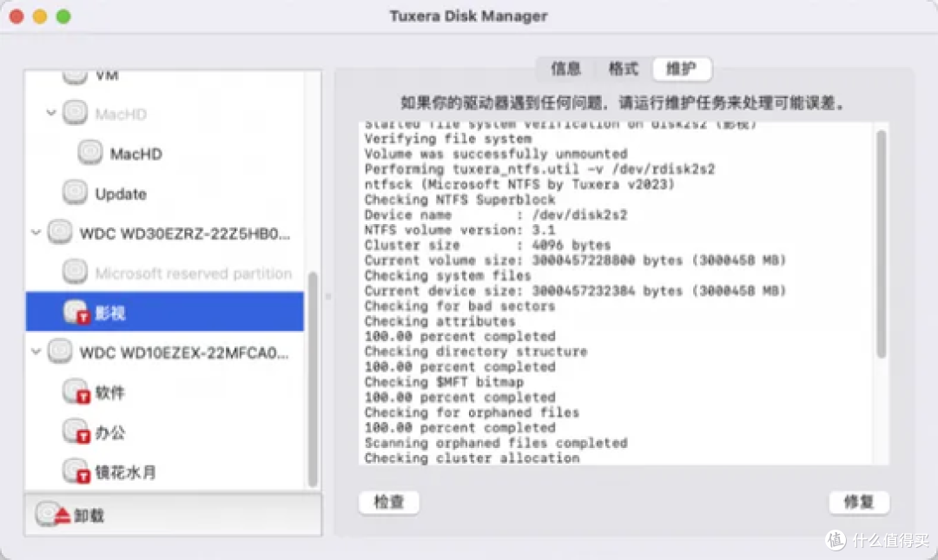Select the greyed MacHD container row

[x=164, y=113]
